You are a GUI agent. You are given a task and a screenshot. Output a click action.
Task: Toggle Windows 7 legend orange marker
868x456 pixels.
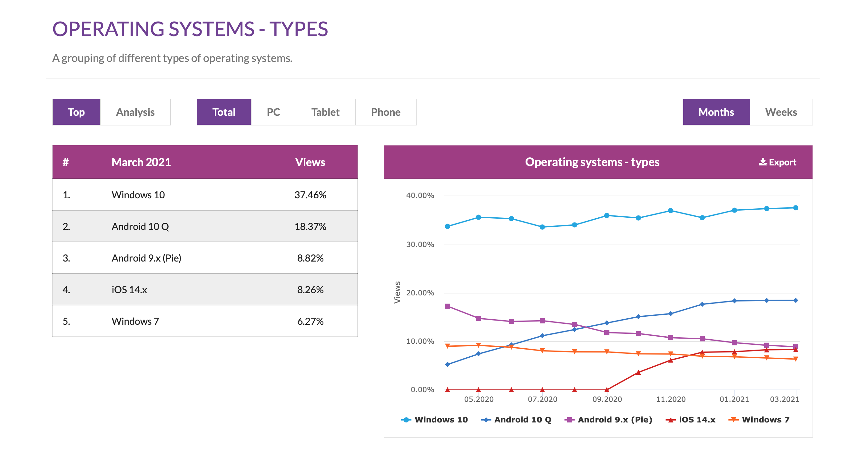(x=733, y=420)
